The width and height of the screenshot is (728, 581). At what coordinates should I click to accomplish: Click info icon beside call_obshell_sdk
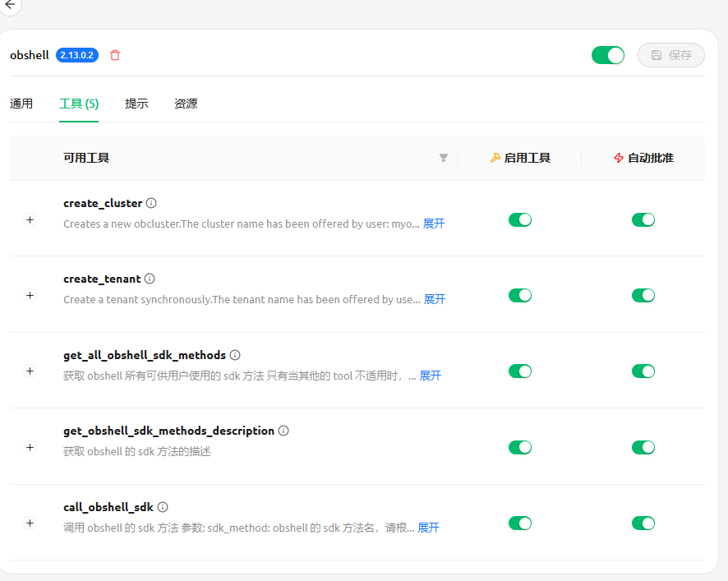tap(163, 507)
